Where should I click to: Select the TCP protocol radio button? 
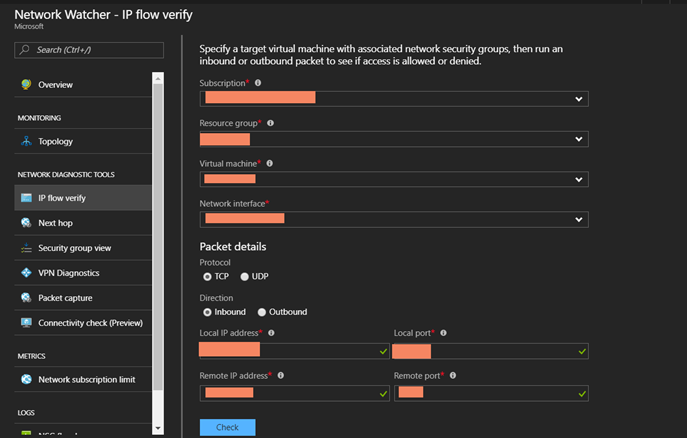207,276
